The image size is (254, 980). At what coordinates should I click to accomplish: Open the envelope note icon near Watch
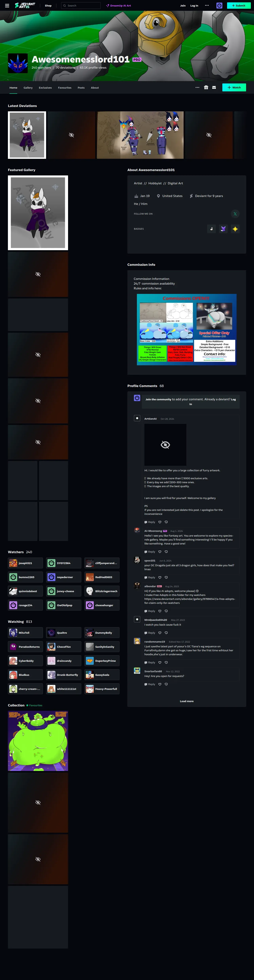214,87
